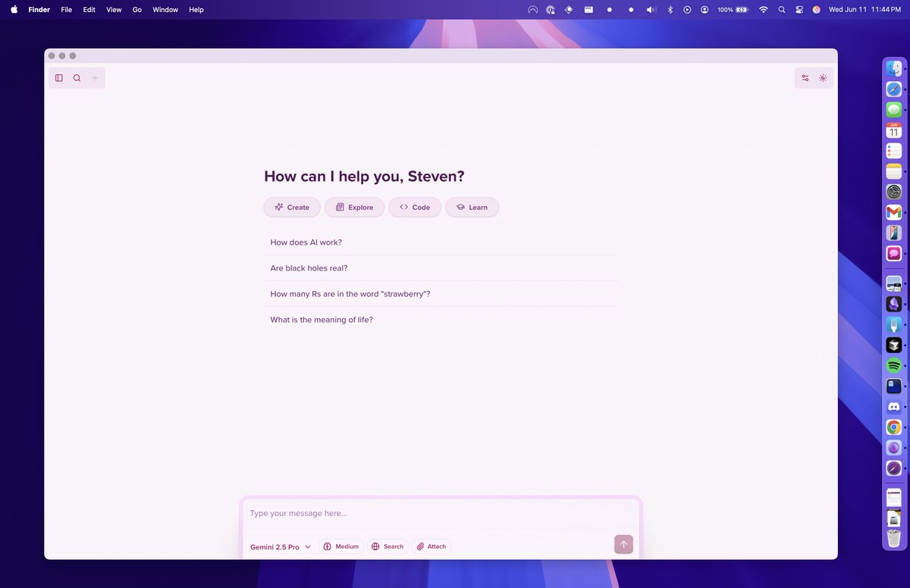Open the Finder menu

(39, 10)
